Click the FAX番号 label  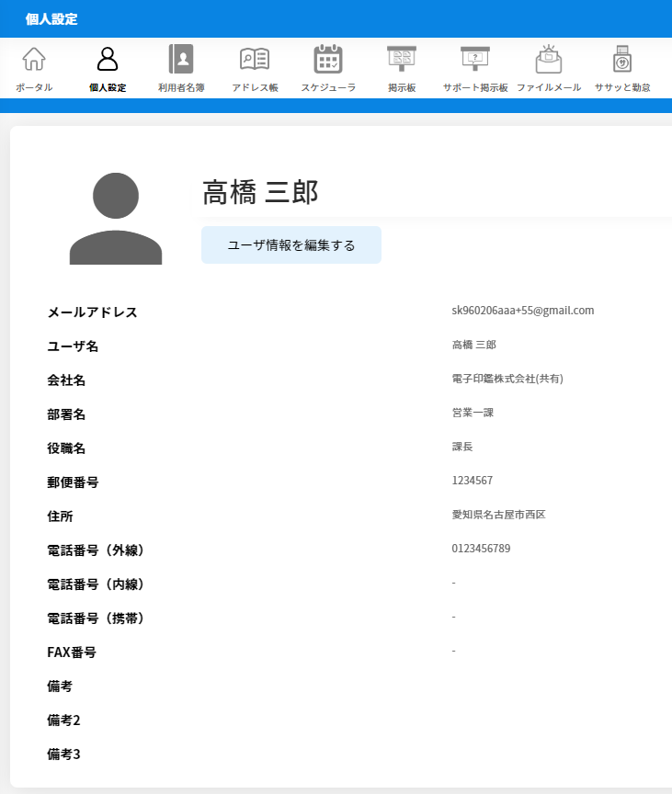point(72,652)
